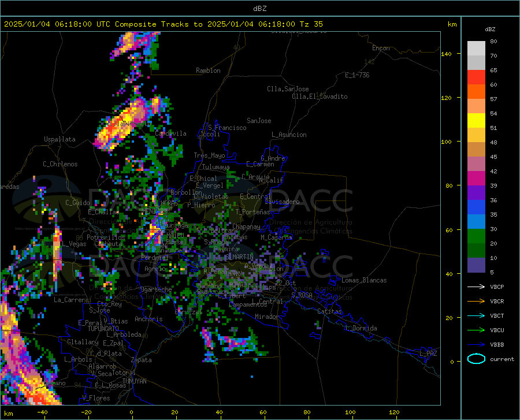Click the orange VBCR arrow icon

click(476, 302)
